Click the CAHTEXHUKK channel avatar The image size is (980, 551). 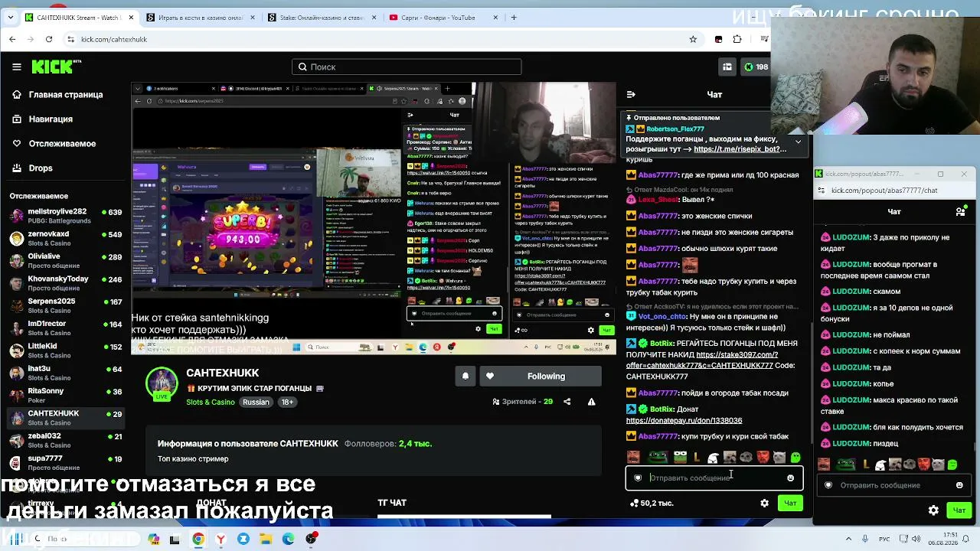point(162,383)
